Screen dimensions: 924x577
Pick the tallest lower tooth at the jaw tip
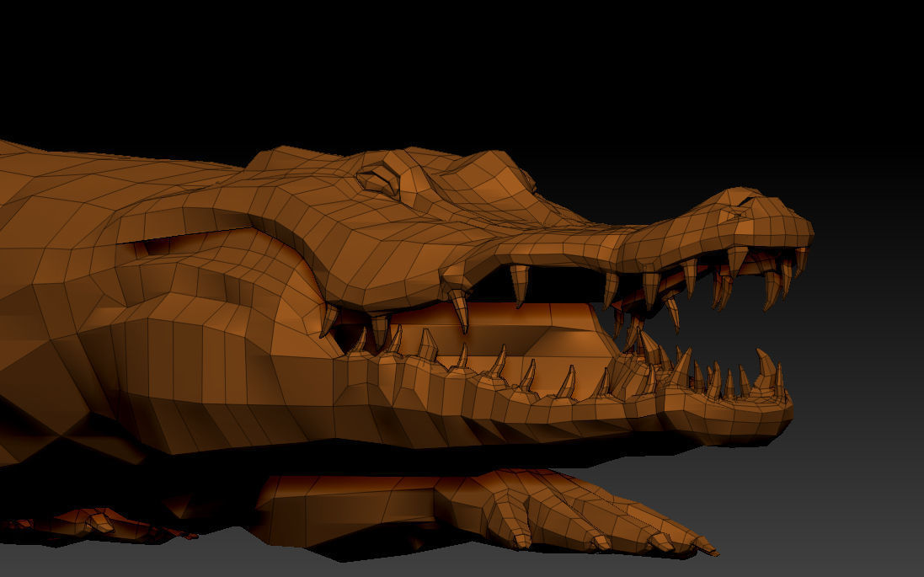[x=766, y=370]
